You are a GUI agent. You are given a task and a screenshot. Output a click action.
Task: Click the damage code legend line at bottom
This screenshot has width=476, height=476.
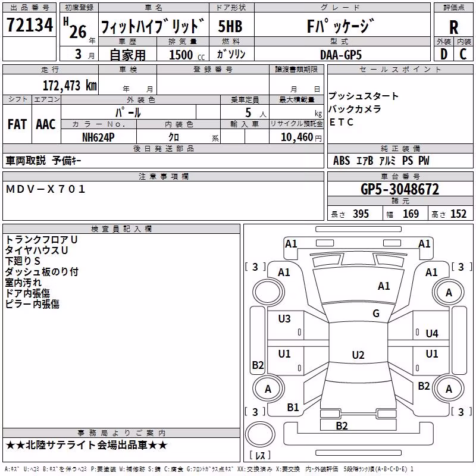209,469
